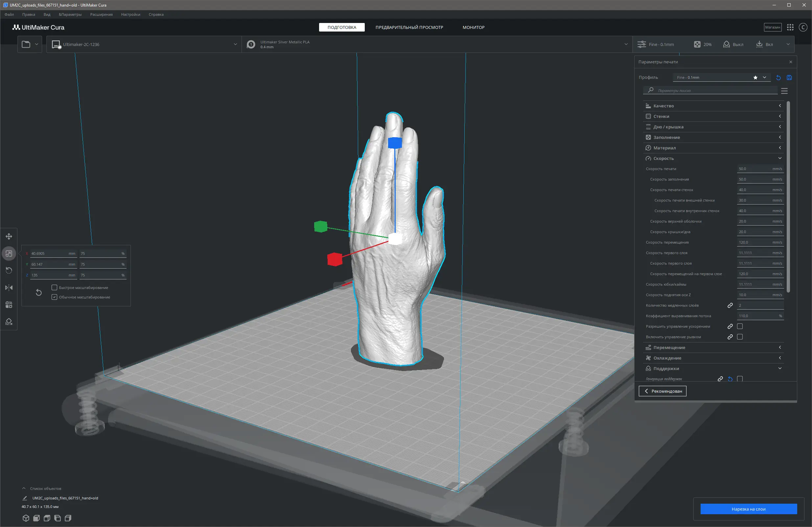Open the Support Blocker tool
The width and height of the screenshot is (812, 527).
tap(9, 321)
